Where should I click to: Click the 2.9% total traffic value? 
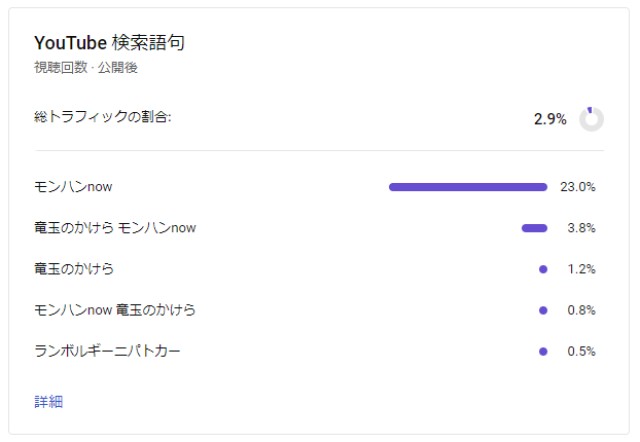pos(550,119)
